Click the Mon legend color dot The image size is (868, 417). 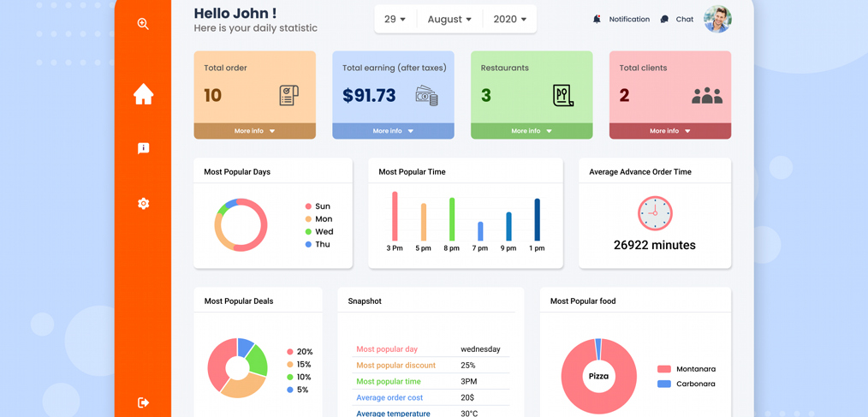tap(308, 219)
